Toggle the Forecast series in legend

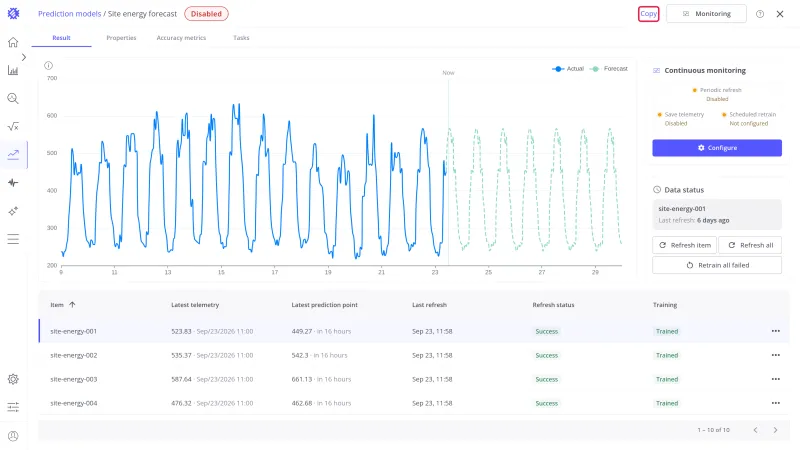[x=609, y=68]
